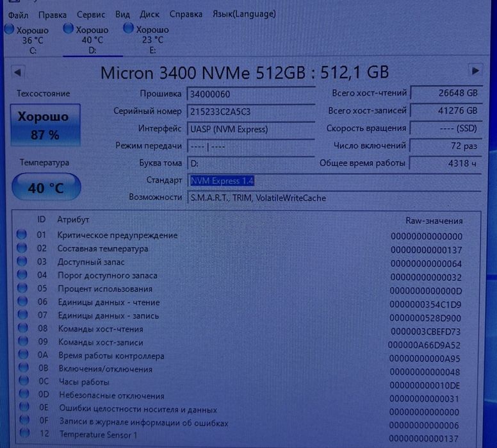
Task: Click the serial number field 215233C2A5C3
Action: (x=250, y=112)
